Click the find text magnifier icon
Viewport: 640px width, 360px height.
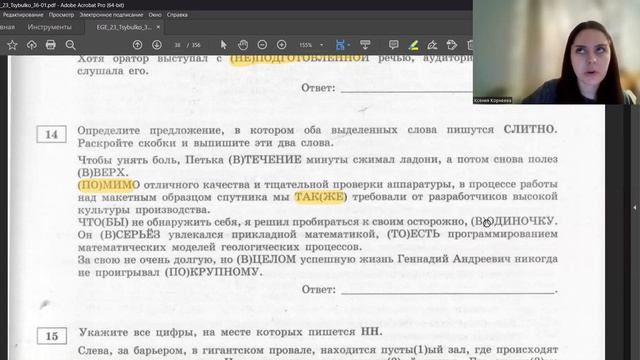tap(70, 45)
